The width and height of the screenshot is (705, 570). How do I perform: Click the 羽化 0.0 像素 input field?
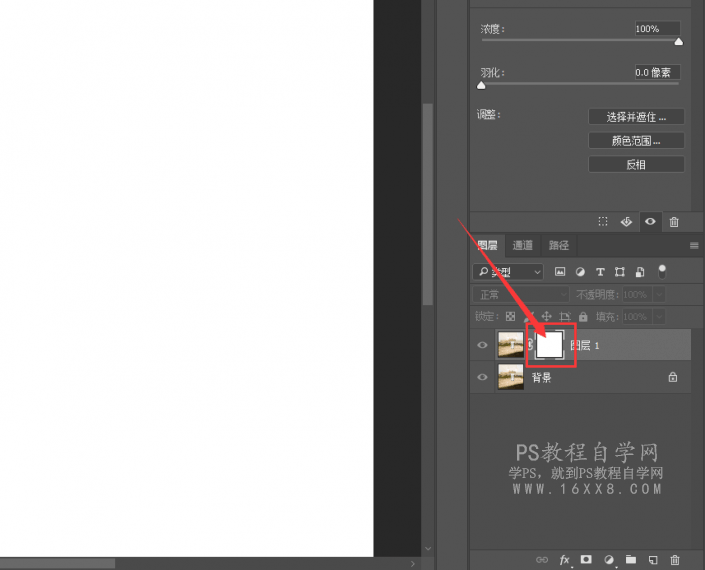point(657,72)
